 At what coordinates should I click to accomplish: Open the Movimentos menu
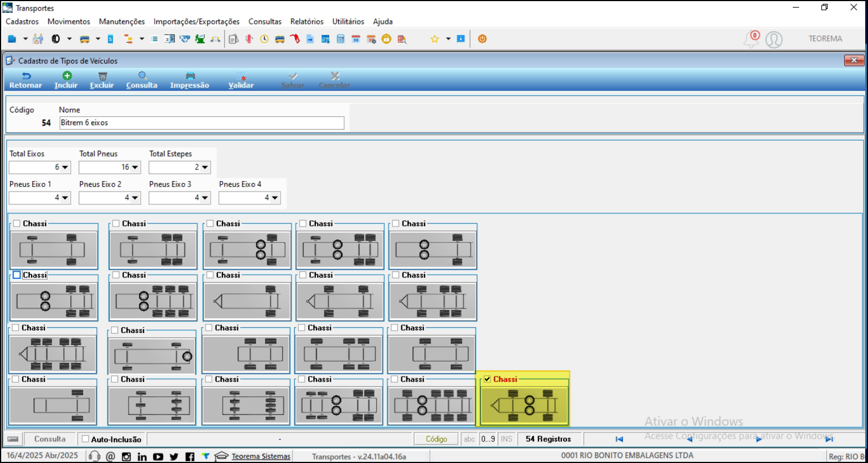click(x=69, y=22)
